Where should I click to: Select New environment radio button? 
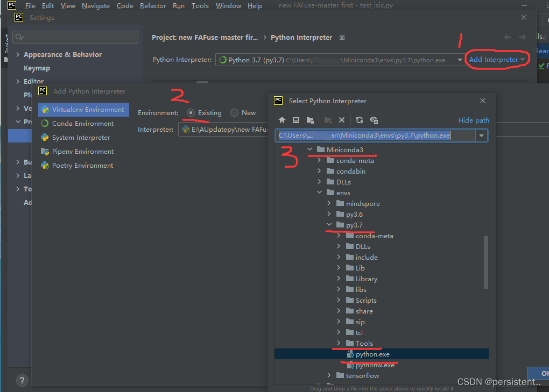234,112
